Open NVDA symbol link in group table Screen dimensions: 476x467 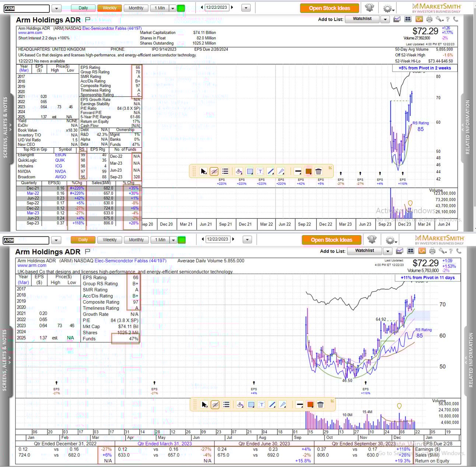(x=60, y=171)
